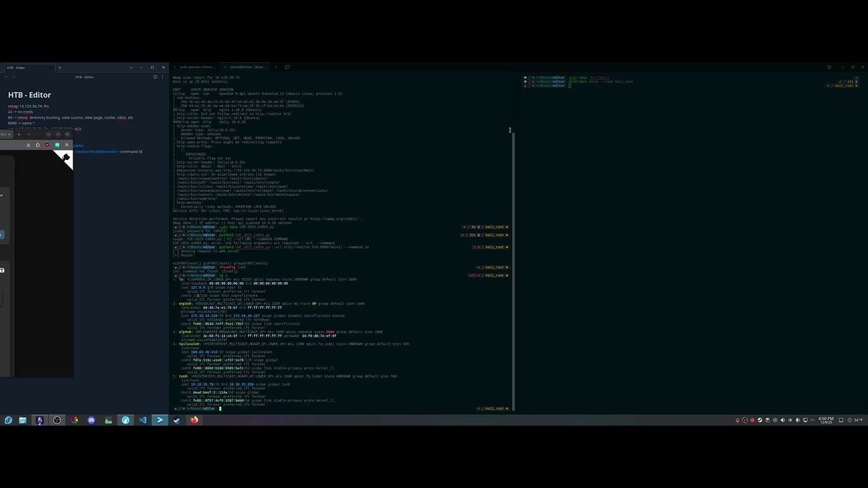Open the tab list dropdown in notes app

coord(131,68)
